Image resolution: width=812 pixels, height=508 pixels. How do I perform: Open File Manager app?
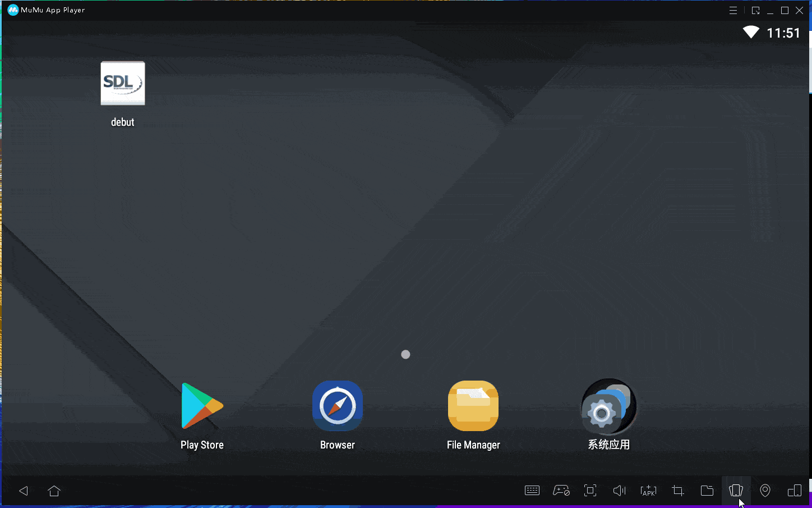tap(473, 406)
